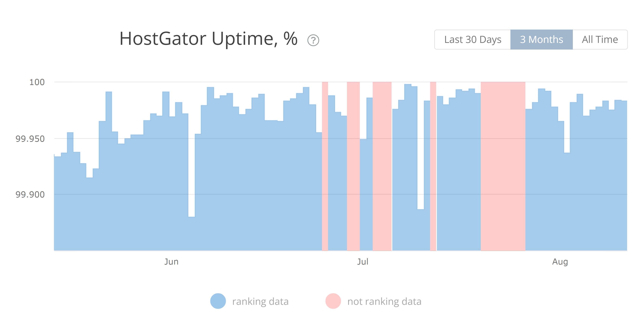The image size is (644, 332).
Task: Click the 'ranking data' legend label
Action: (261, 301)
